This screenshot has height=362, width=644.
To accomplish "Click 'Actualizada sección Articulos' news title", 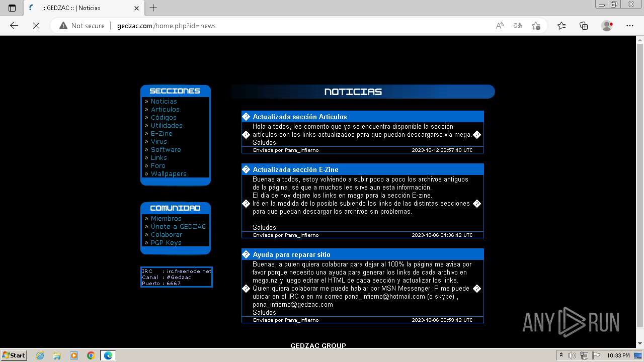I will (x=299, y=117).
